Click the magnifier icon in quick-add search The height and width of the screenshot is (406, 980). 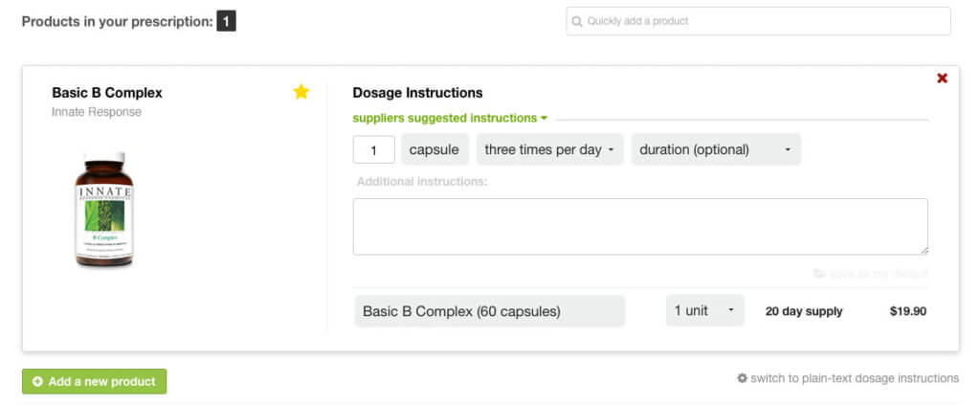[x=577, y=21]
